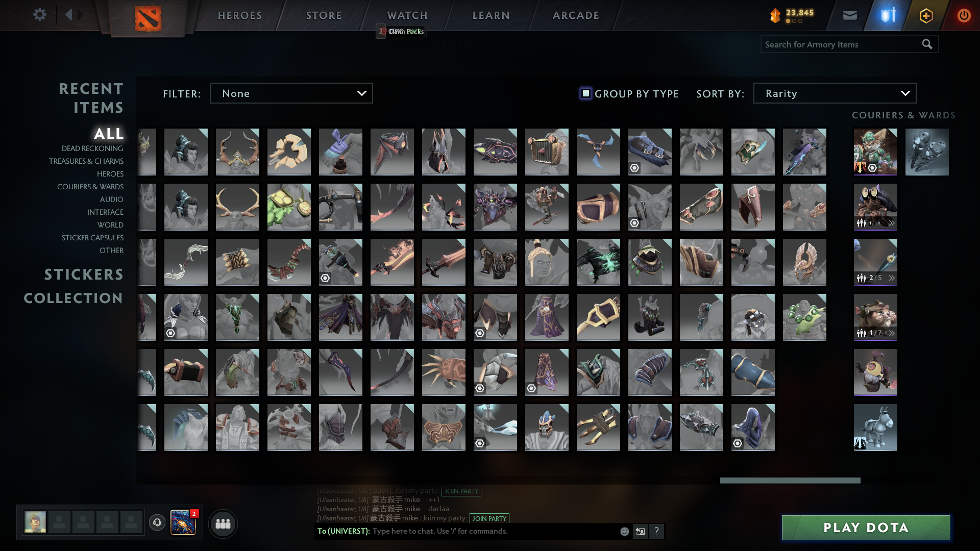980x551 pixels.
Task: Click the red power quit icon
Action: [964, 16]
